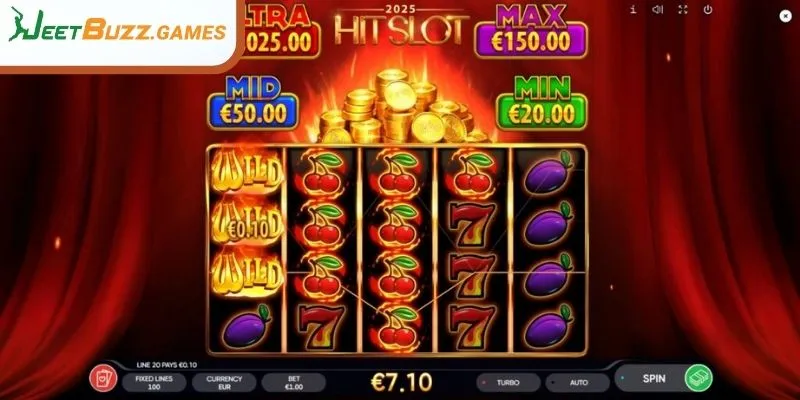This screenshot has width=800, height=400.
Task: Open the Bet €1.00 selector
Action: click(x=294, y=382)
